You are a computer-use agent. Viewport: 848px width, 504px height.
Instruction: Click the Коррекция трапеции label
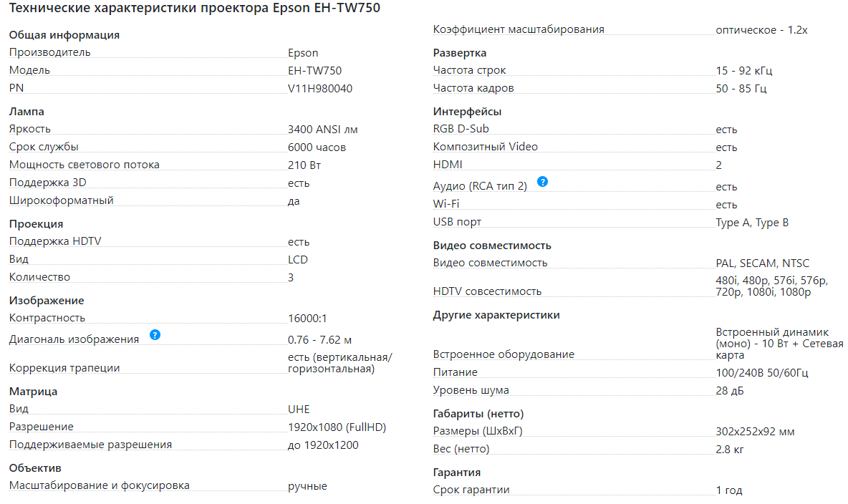[x=64, y=368]
